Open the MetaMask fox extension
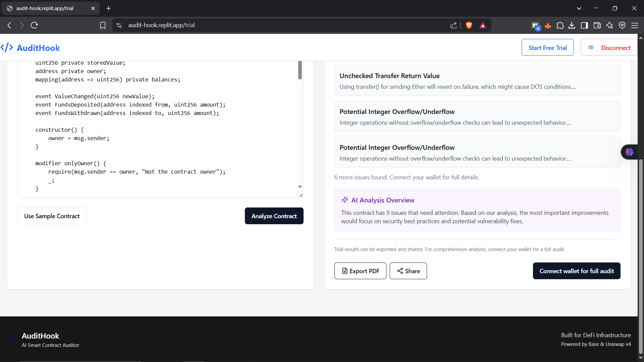This screenshot has width=644, height=362. 548,25
